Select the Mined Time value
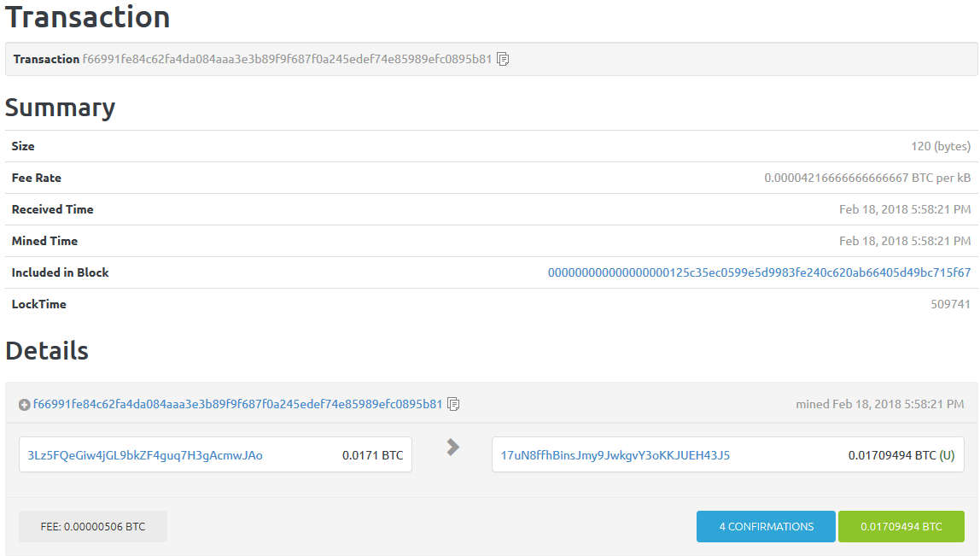The width and height of the screenshot is (980, 556). point(905,241)
